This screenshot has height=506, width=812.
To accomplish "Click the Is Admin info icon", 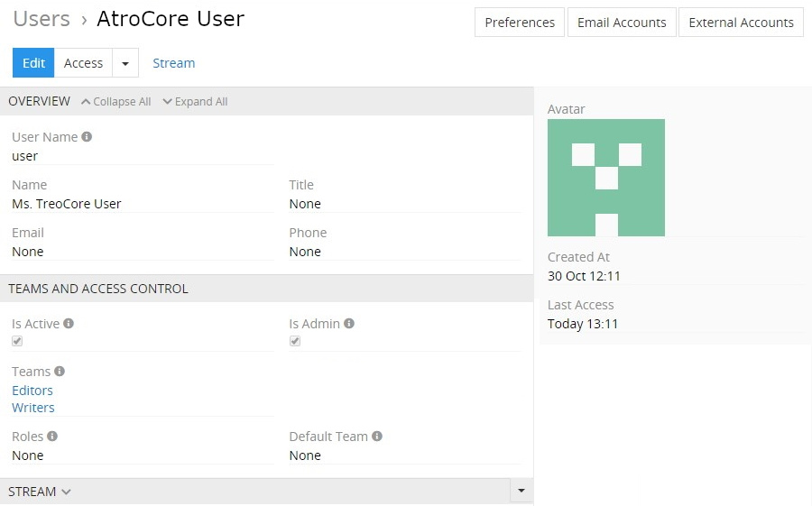I will point(349,323).
